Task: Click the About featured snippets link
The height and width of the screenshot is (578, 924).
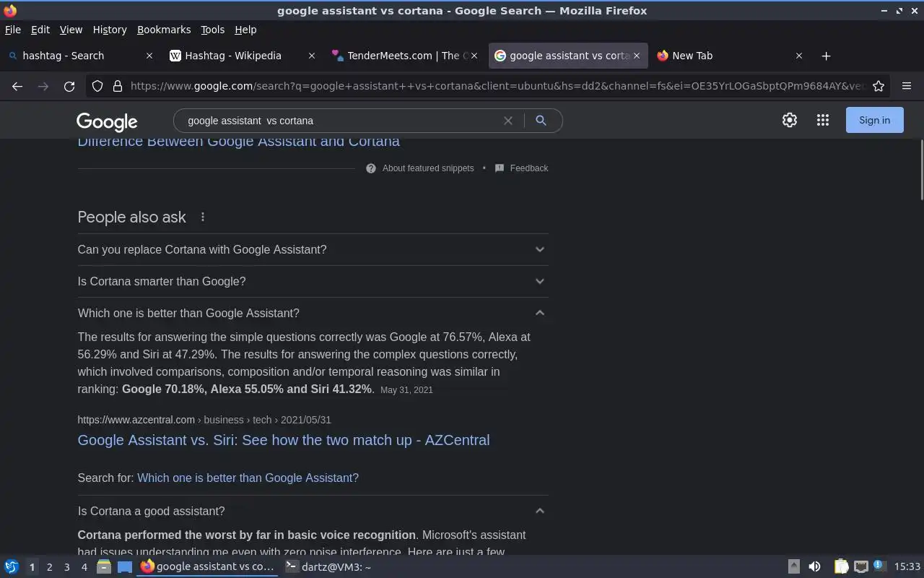Action: click(428, 168)
